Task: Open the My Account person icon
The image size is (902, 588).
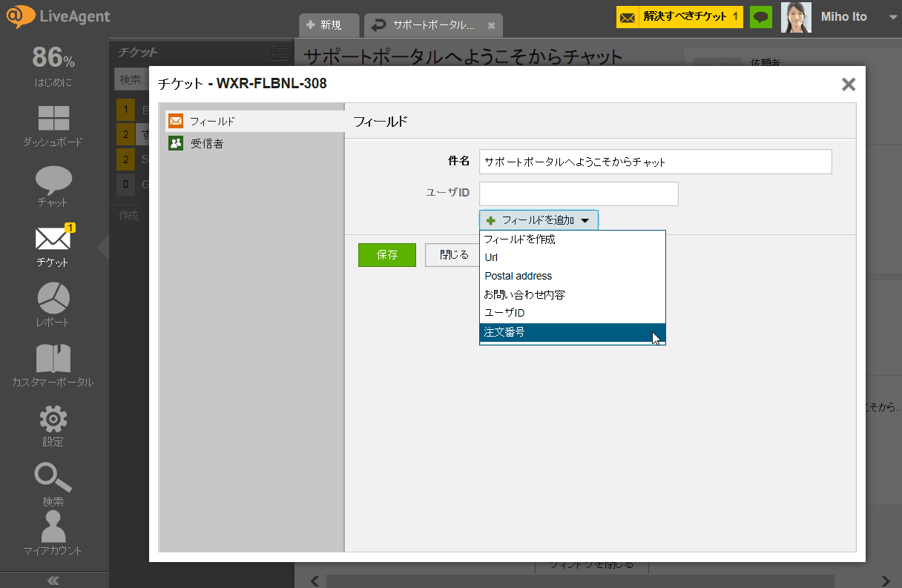Action: 53,527
